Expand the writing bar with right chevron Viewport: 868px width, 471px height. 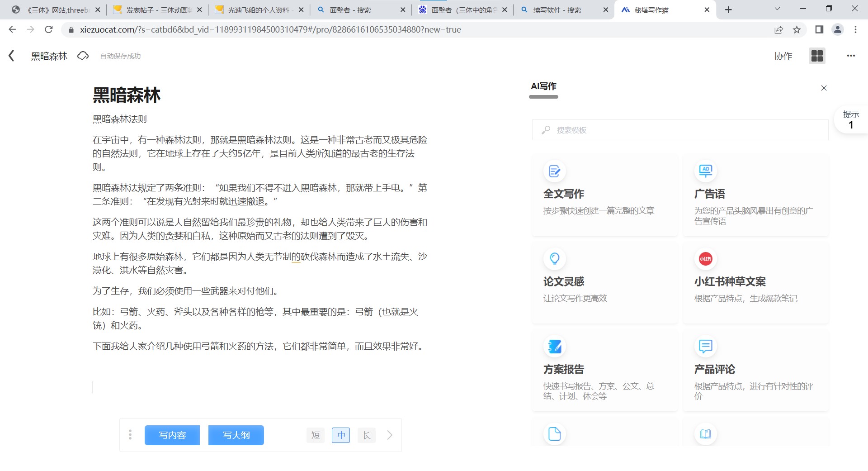390,435
